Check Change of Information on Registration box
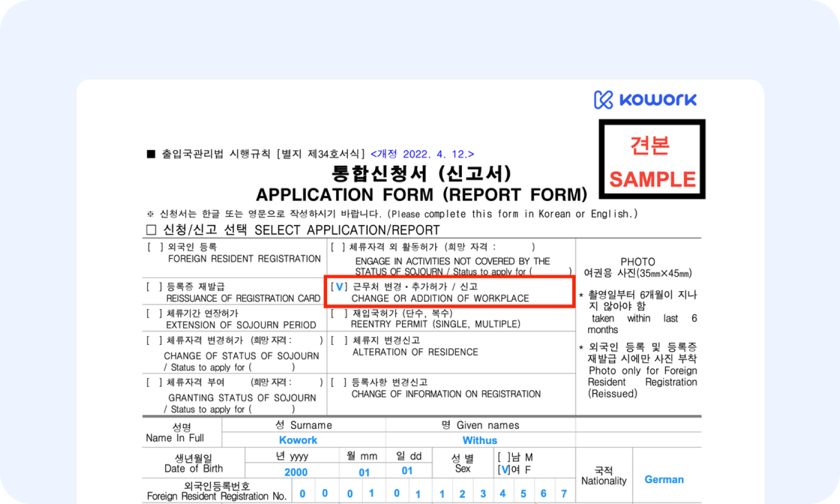Screen dimensions: 840x504 pyautogui.click(x=339, y=382)
